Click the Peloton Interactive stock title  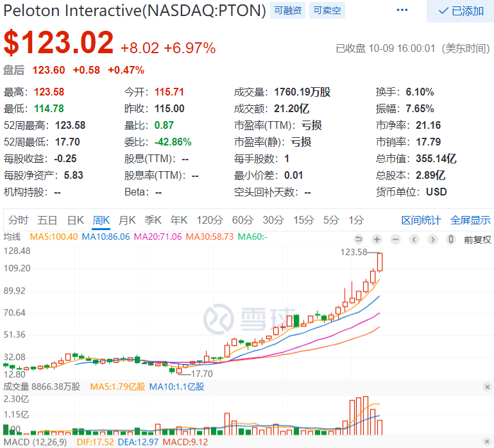click(135, 11)
